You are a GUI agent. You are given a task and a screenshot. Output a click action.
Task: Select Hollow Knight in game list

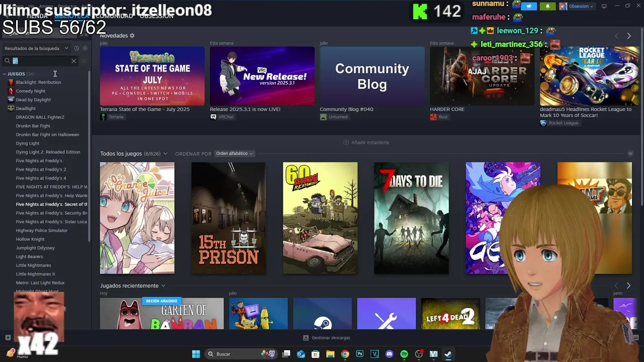pyautogui.click(x=30, y=239)
